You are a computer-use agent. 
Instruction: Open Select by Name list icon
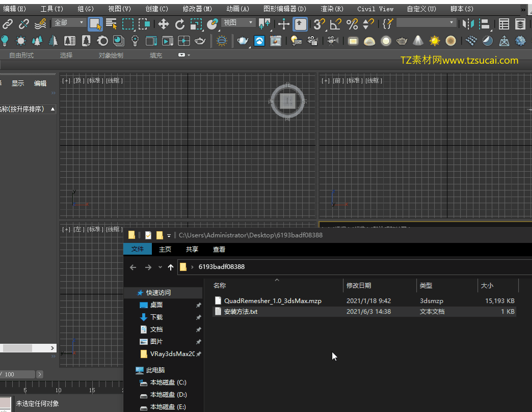coord(111,24)
